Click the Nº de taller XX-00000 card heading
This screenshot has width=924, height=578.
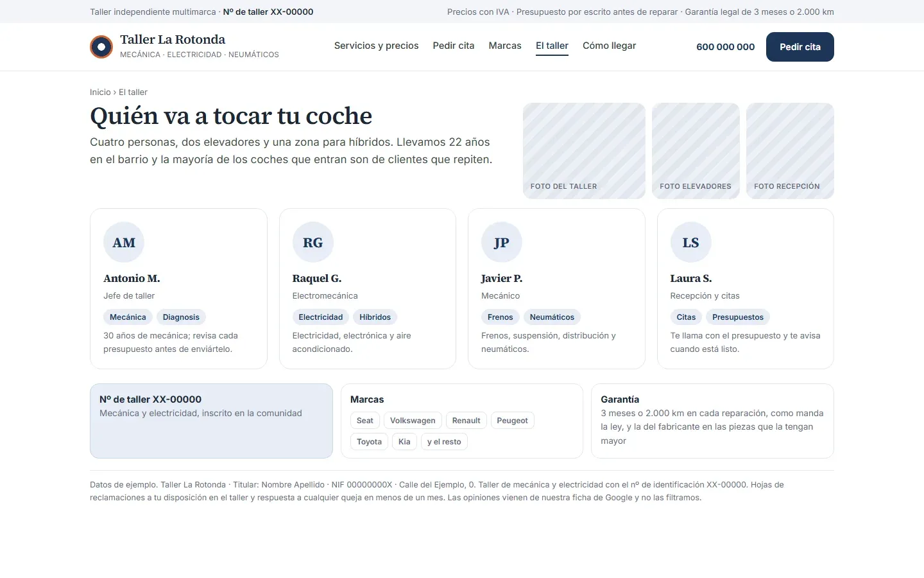click(151, 399)
